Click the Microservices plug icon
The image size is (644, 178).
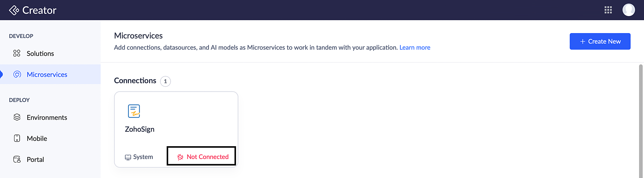pyautogui.click(x=17, y=74)
